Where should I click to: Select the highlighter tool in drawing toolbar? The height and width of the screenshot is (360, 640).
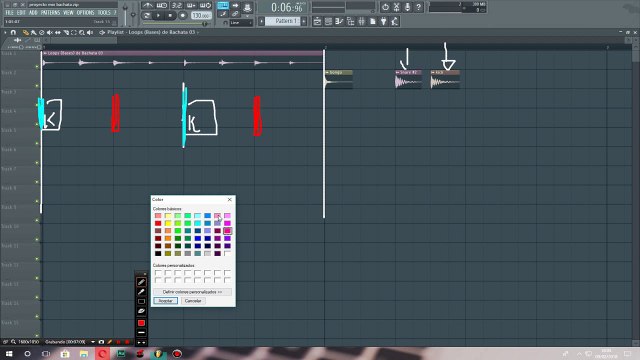141,292
